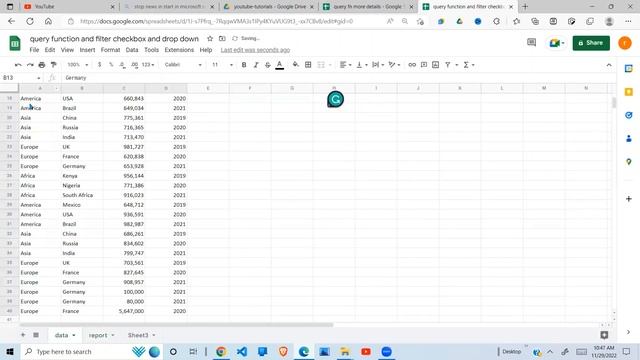Screen dimensions: 640x360
Task: Open the zoom level dropdown
Action: (78, 65)
